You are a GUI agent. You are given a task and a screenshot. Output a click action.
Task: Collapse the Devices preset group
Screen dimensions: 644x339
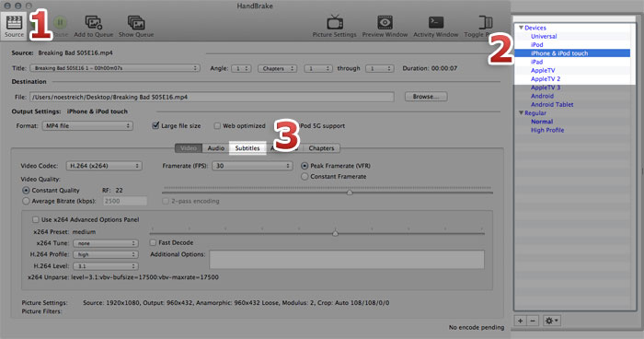pyautogui.click(x=521, y=28)
